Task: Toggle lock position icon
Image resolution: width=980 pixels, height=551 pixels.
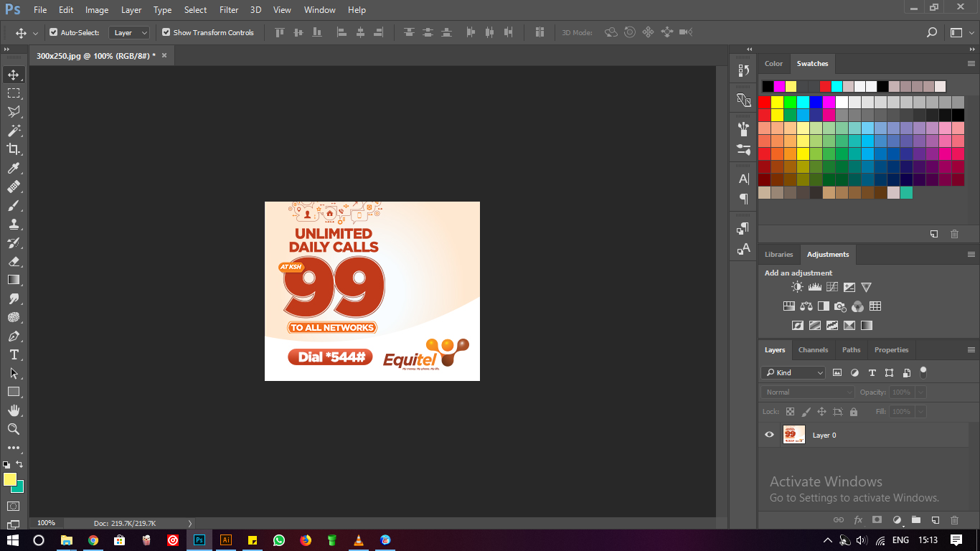Action: pyautogui.click(x=821, y=412)
